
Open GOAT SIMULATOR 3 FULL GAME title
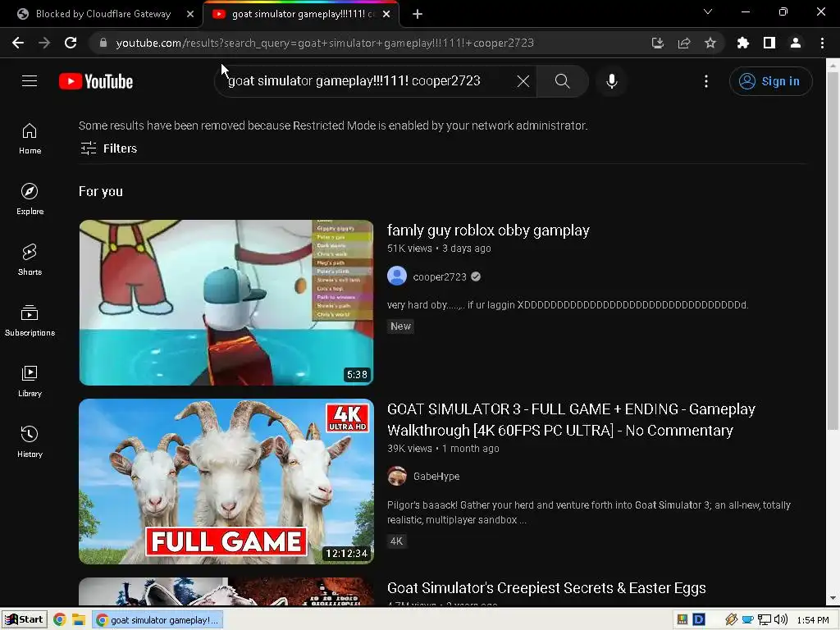point(571,419)
